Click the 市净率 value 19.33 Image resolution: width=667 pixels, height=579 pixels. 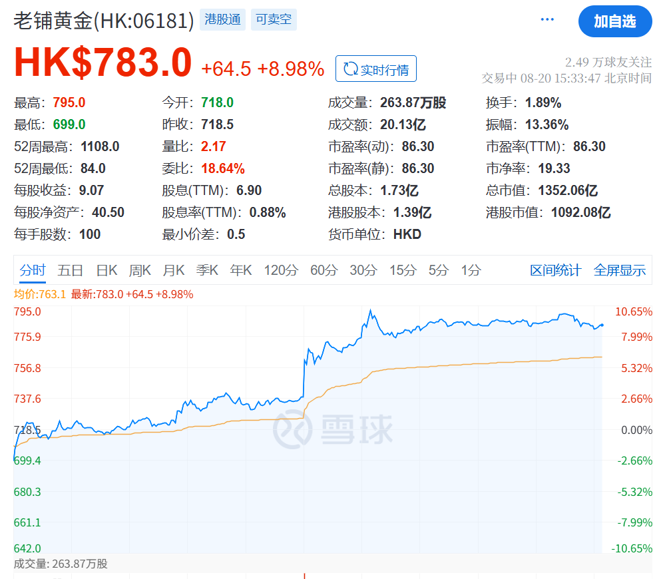coord(554,168)
